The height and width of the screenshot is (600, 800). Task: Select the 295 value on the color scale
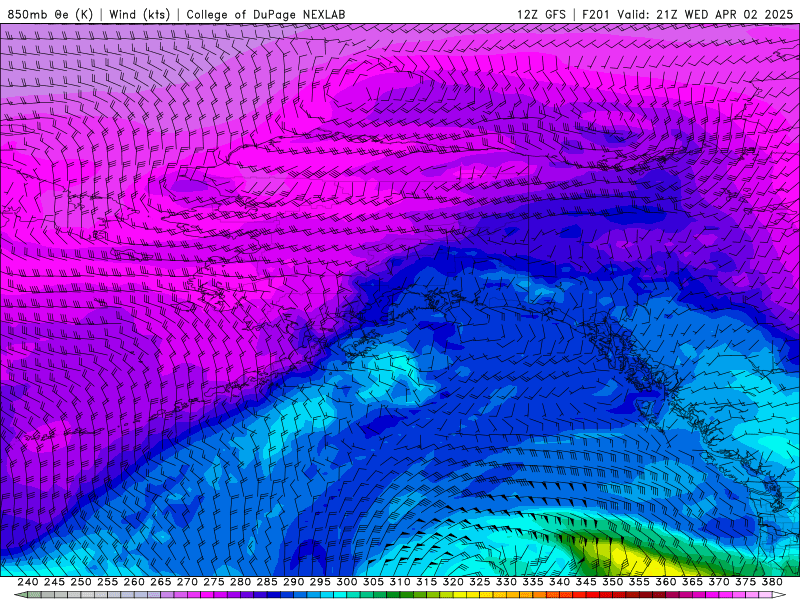pyautogui.click(x=320, y=582)
